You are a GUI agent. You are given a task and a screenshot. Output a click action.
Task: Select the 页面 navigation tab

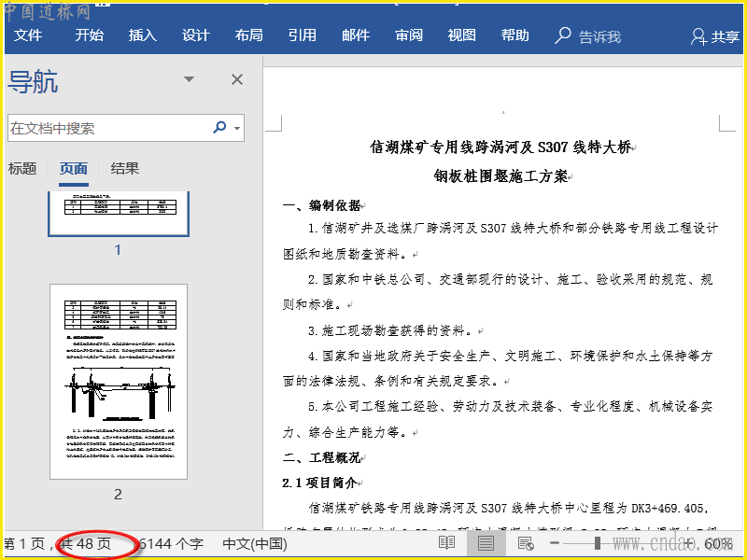[x=74, y=169]
